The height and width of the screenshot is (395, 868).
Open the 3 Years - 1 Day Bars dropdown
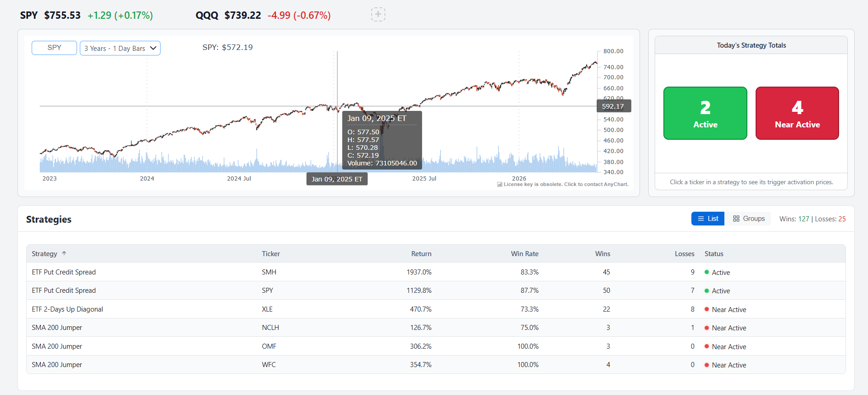coord(120,48)
